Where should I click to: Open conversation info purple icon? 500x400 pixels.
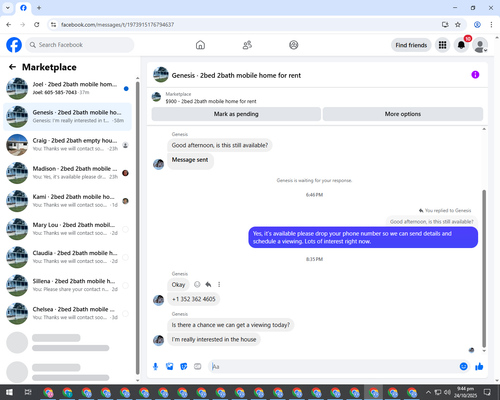pyautogui.click(x=475, y=75)
